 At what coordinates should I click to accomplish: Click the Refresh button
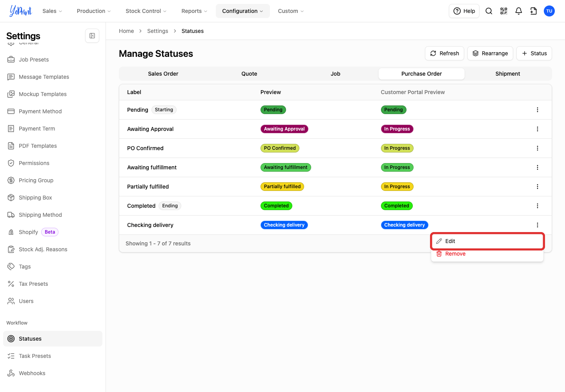tap(445, 53)
